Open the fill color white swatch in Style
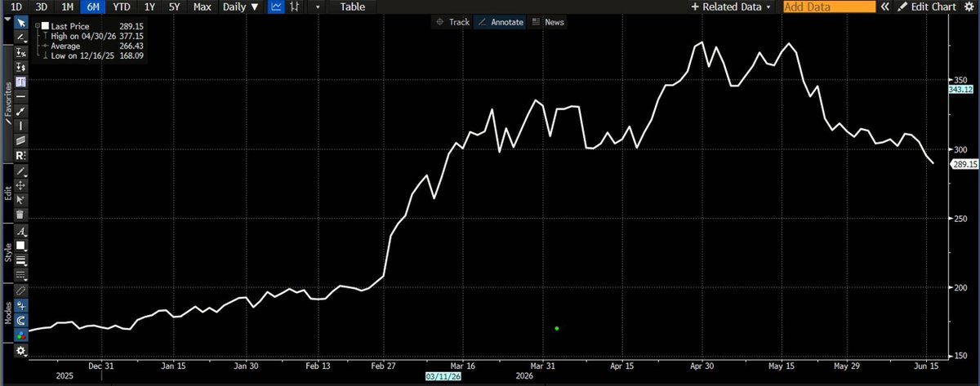This screenshot has height=386, width=980. pyautogui.click(x=21, y=246)
